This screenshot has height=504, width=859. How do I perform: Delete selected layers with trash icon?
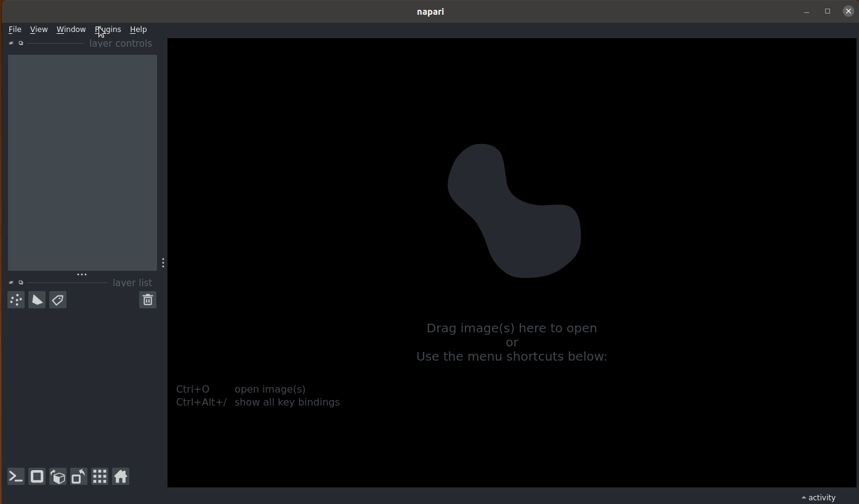(148, 300)
